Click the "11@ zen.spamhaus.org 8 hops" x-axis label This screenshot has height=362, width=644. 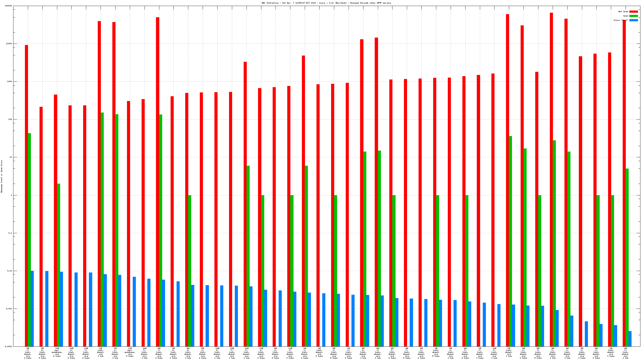pyautogui.click(x=130, y=352)
